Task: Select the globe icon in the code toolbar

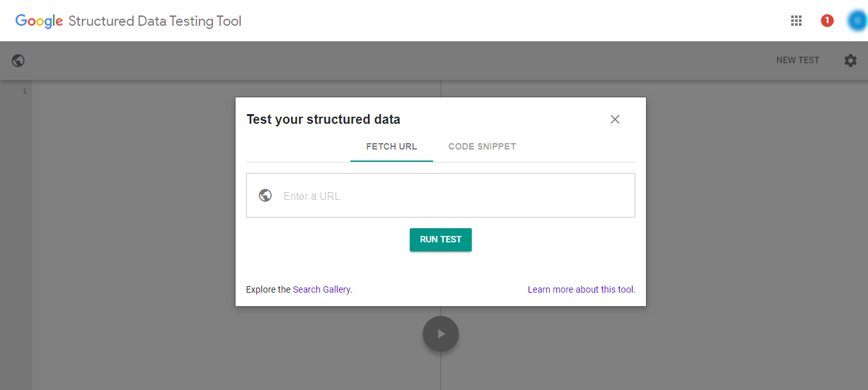Action: (17, 60)
